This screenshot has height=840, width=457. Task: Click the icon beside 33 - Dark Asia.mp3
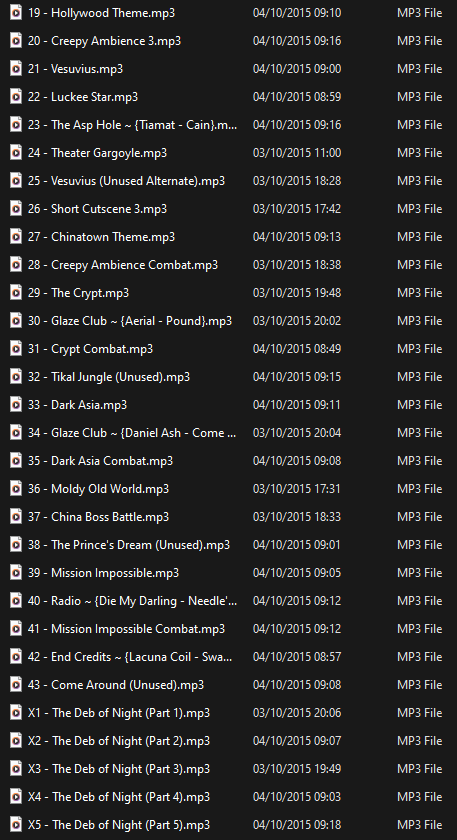click(16, 404)
